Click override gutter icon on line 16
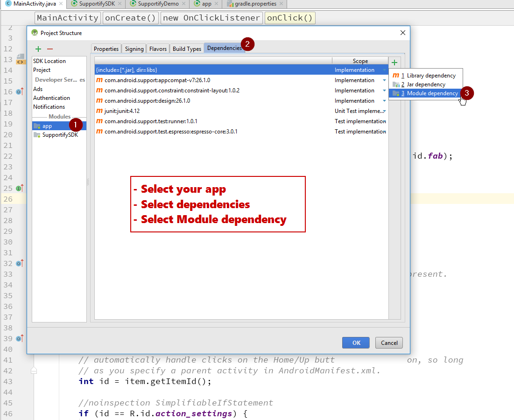 coord(20,91)
